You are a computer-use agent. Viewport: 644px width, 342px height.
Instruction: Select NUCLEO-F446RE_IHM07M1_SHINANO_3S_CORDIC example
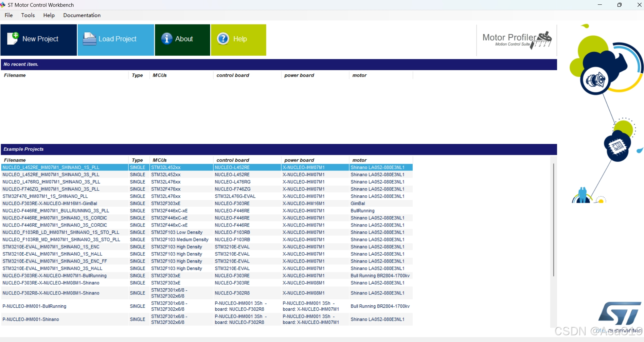click(207, 225)
